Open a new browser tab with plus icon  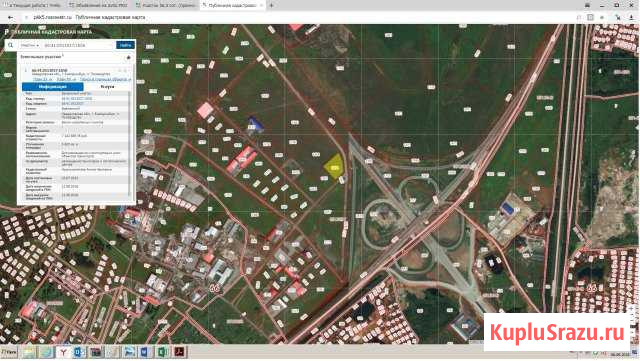[x=271, y=5]
